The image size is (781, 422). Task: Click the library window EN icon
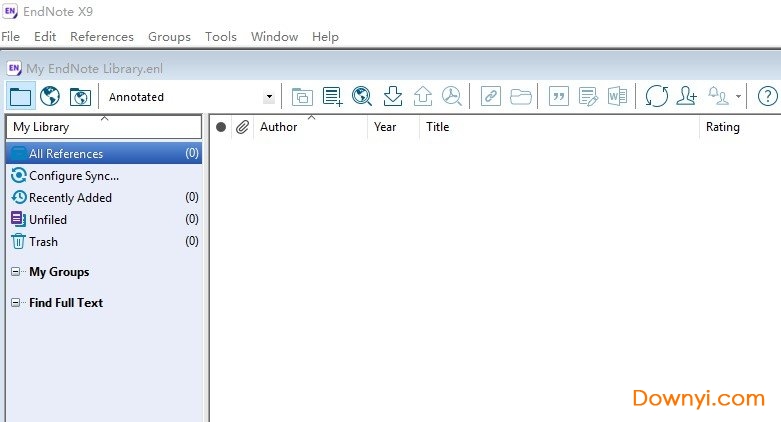[x=14, y=68]
